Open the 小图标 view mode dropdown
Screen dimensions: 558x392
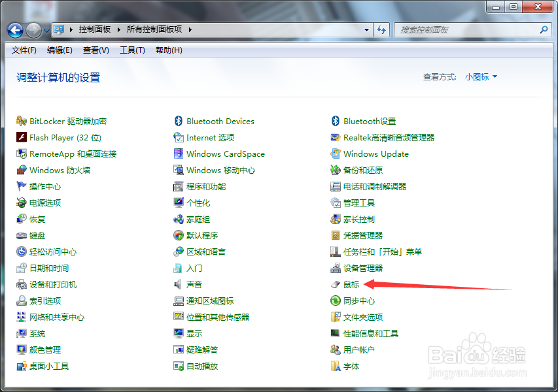point(481,77)
